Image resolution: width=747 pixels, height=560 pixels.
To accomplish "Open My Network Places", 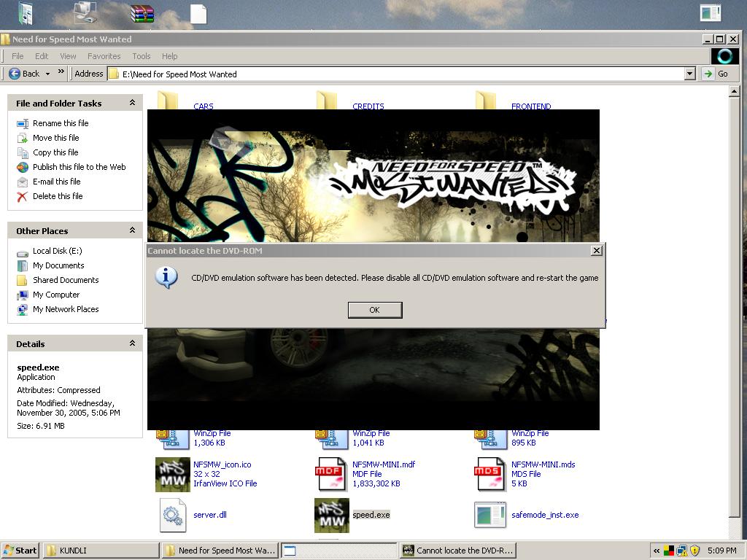I will [x=66, y=309].
